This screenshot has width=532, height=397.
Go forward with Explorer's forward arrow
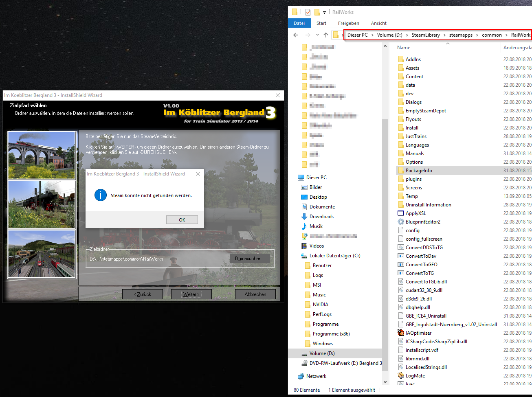tap(308, 35)
